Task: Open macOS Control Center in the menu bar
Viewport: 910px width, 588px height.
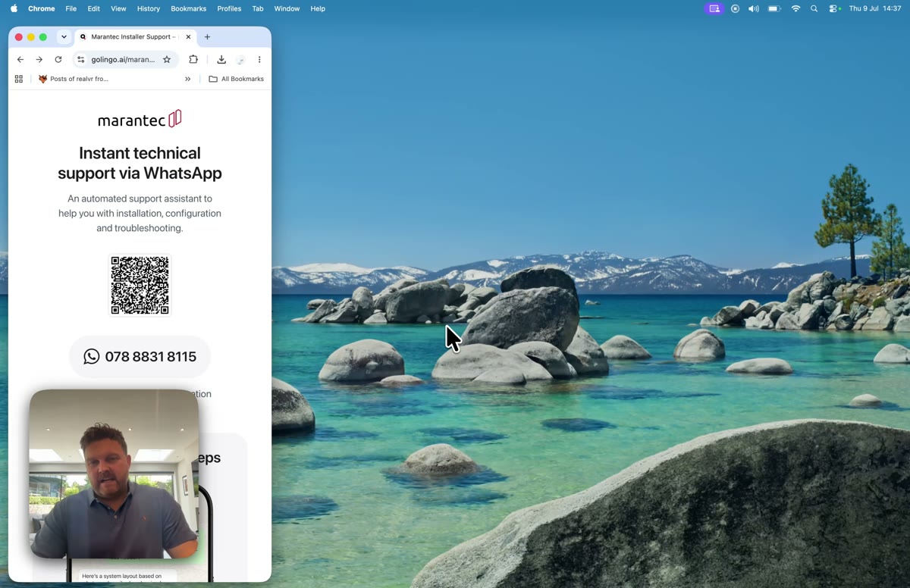Action: click(833, 8)
